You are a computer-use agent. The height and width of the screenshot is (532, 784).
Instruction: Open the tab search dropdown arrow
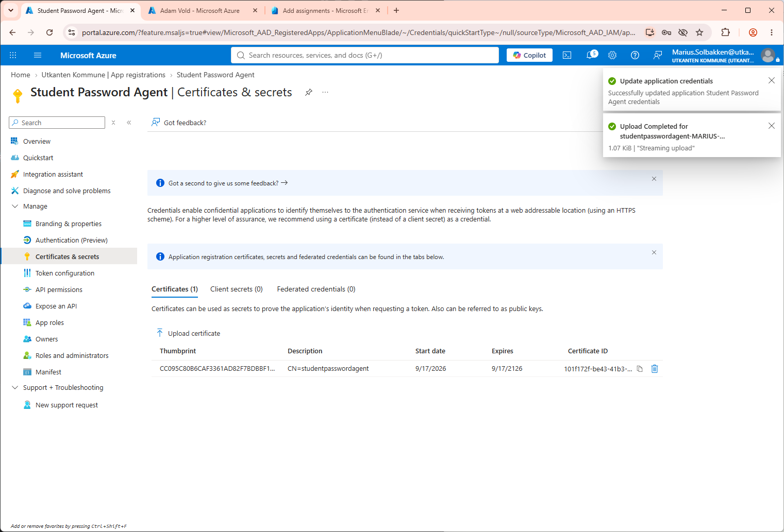[10, 10]
